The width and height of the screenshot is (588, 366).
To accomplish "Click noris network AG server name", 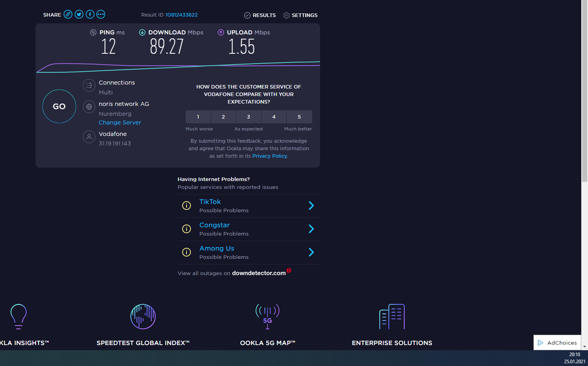I will click(124, 104).
